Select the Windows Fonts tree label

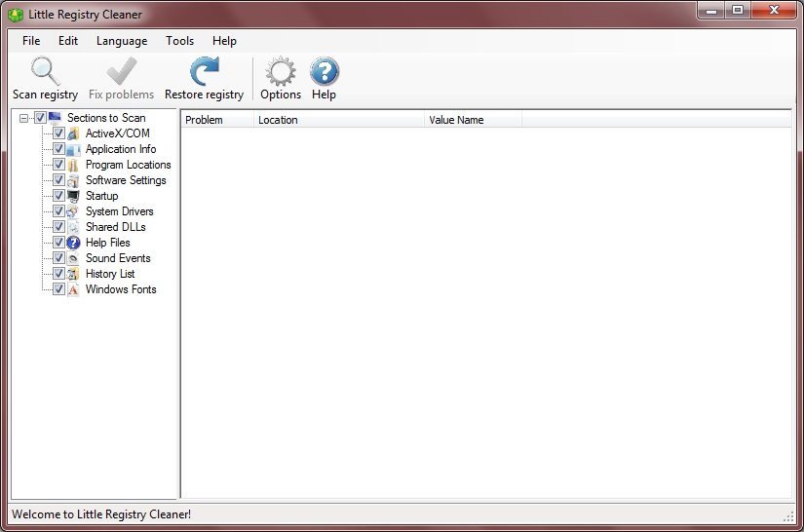[x=121, y=289]
